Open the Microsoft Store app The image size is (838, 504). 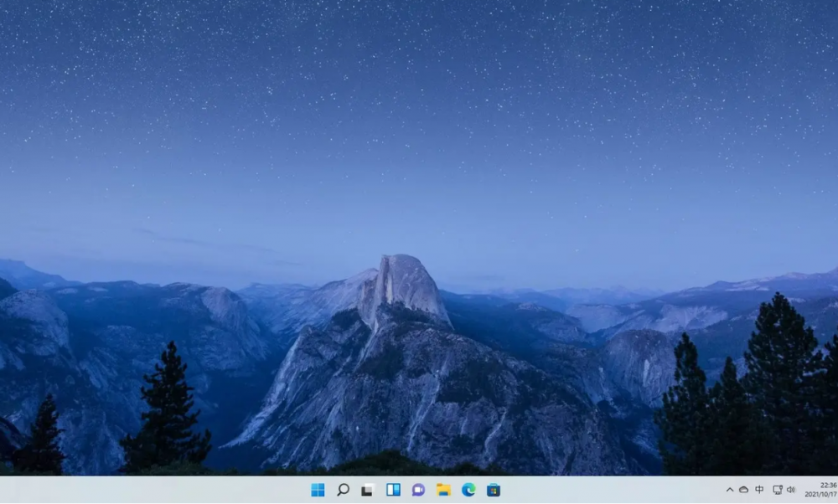[494, 490]
